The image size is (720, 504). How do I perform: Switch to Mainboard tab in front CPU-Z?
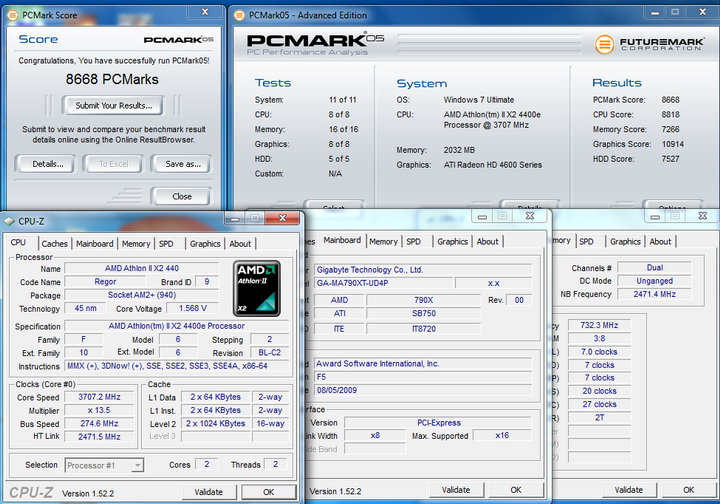[95, 244]
